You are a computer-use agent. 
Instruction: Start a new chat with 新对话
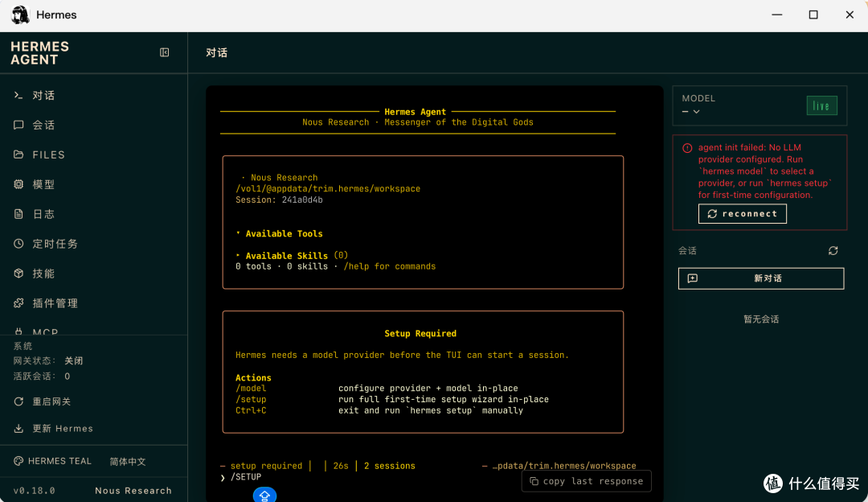coord(760,278)
